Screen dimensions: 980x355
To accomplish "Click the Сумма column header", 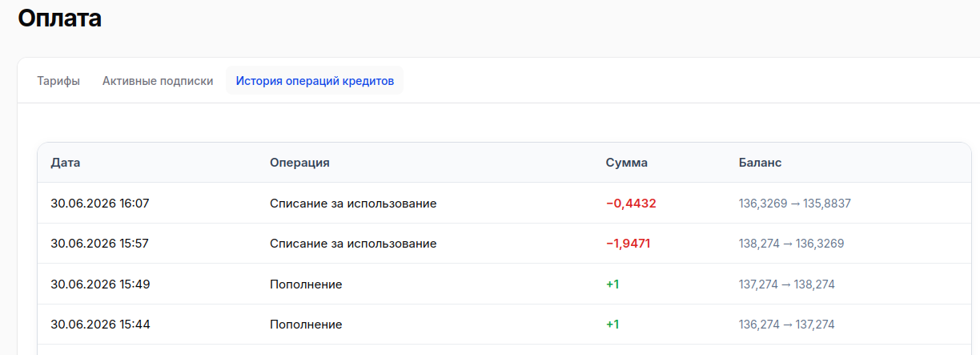I will 627,163.
